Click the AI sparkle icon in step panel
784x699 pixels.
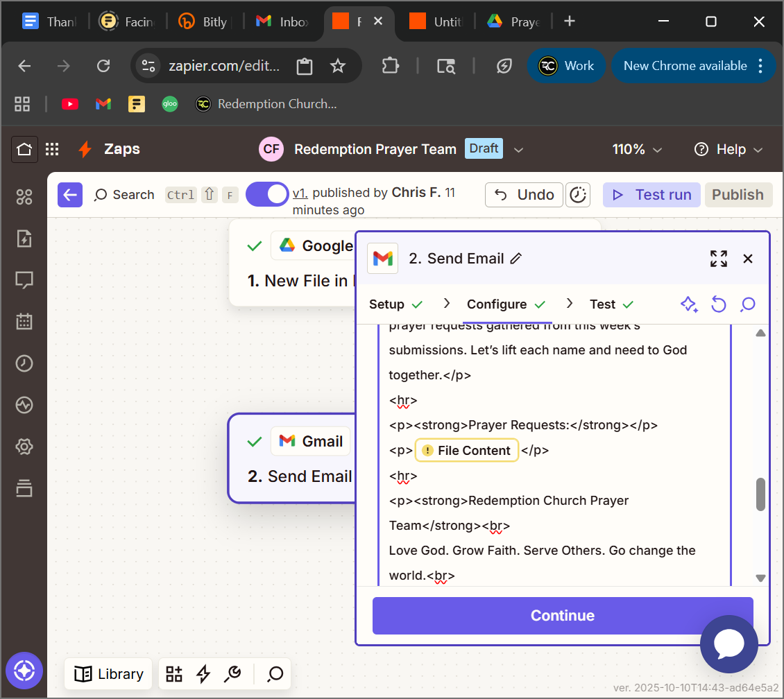coord(688,304)
